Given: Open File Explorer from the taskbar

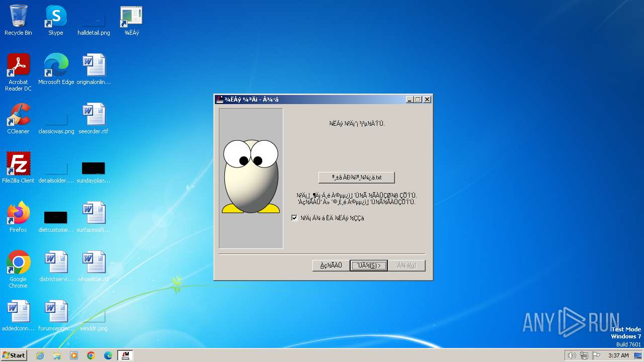Looking at the screenshot, I should point(57,355).
